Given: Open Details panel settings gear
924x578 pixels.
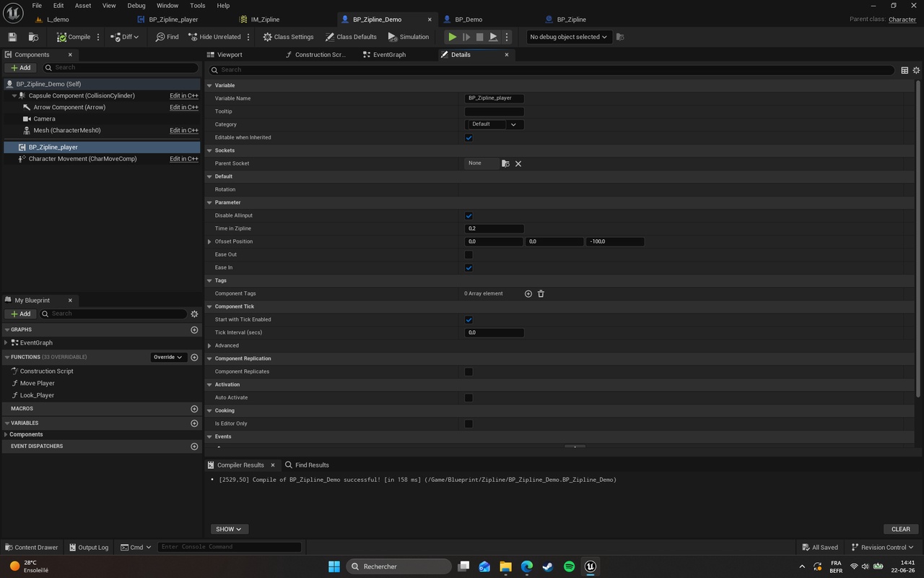Looking at the screenshot, I should click(916, 70).
